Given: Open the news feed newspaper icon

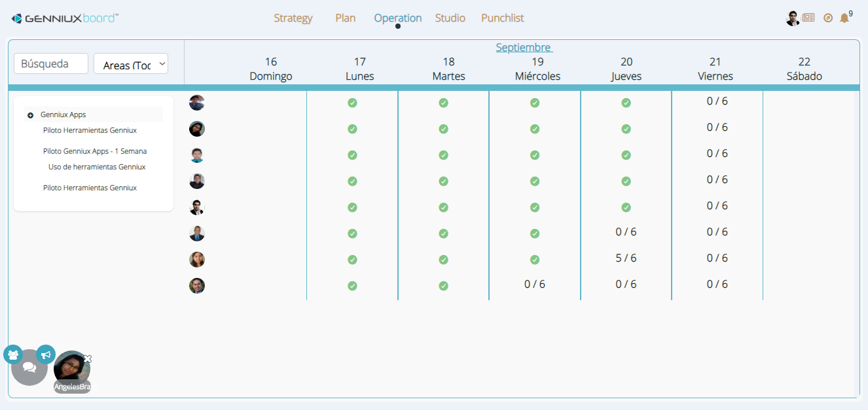Looking at the screenshot, I should (808, 18).
